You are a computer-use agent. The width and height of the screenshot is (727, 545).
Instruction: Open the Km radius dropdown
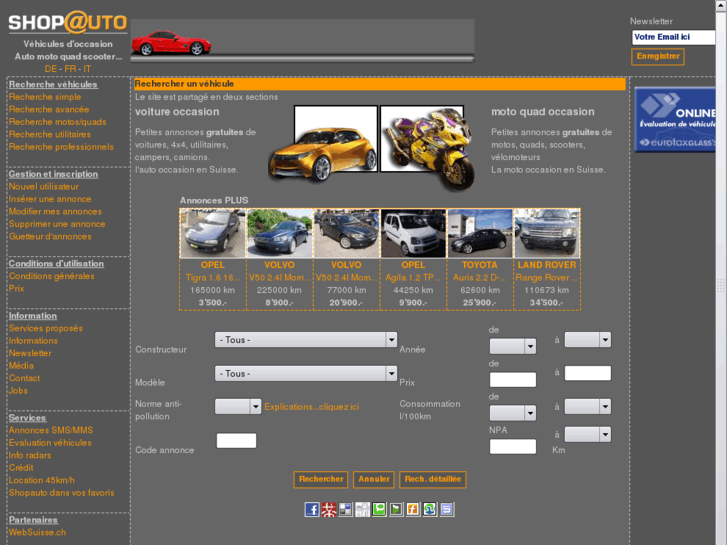click(587, 435)
